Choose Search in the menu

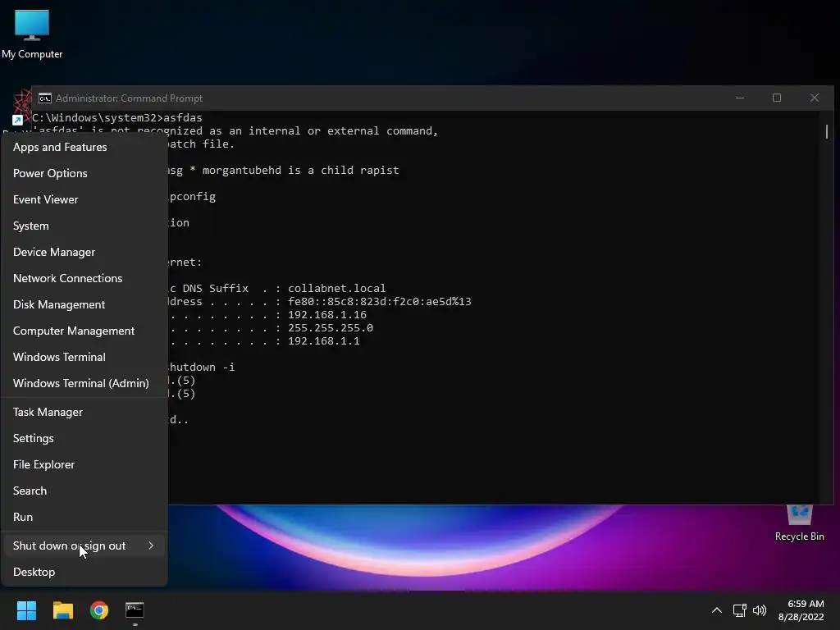84,491
